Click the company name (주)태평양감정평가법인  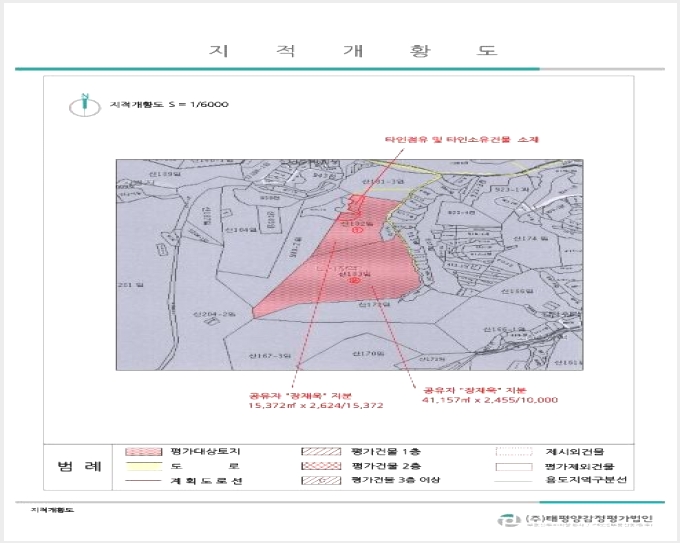click(x=589, y=518)
